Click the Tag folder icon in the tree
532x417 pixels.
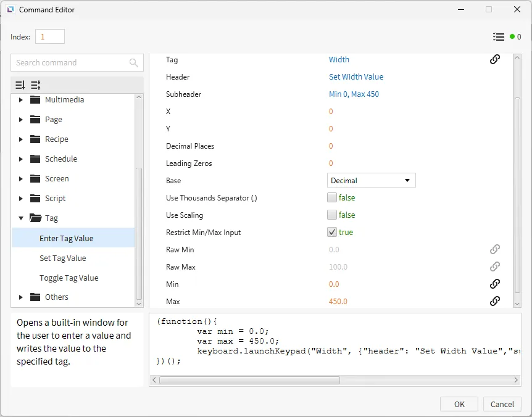pos(35,218)
